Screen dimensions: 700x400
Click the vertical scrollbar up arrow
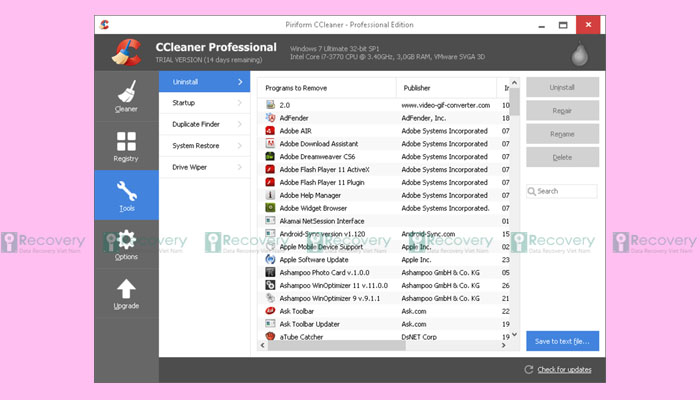(x=514, y=83)
